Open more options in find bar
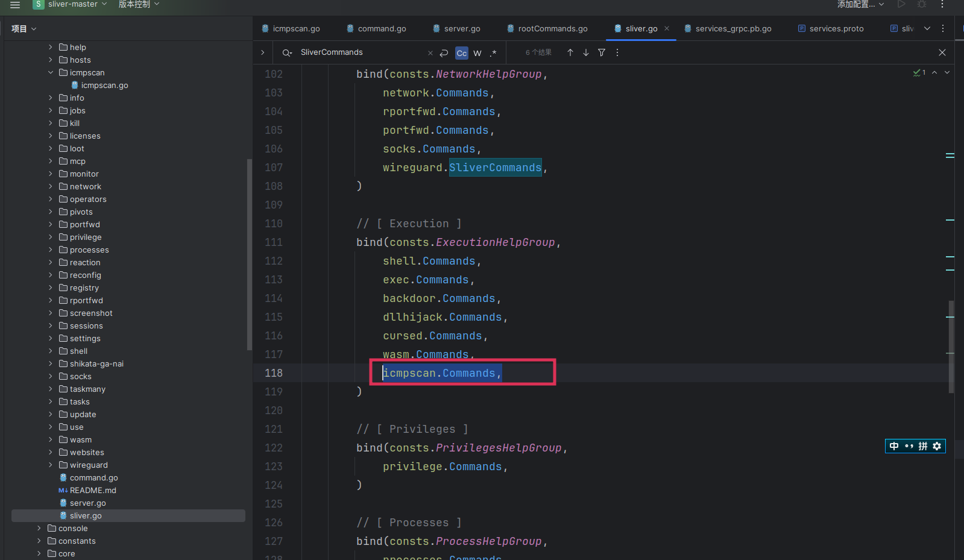 point(617,52)
